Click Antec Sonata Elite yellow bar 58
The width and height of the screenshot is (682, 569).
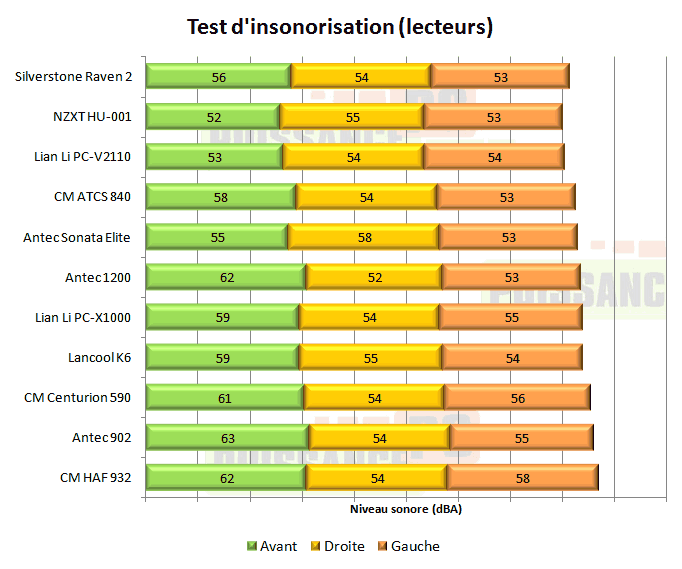click(x=363, y=236)
